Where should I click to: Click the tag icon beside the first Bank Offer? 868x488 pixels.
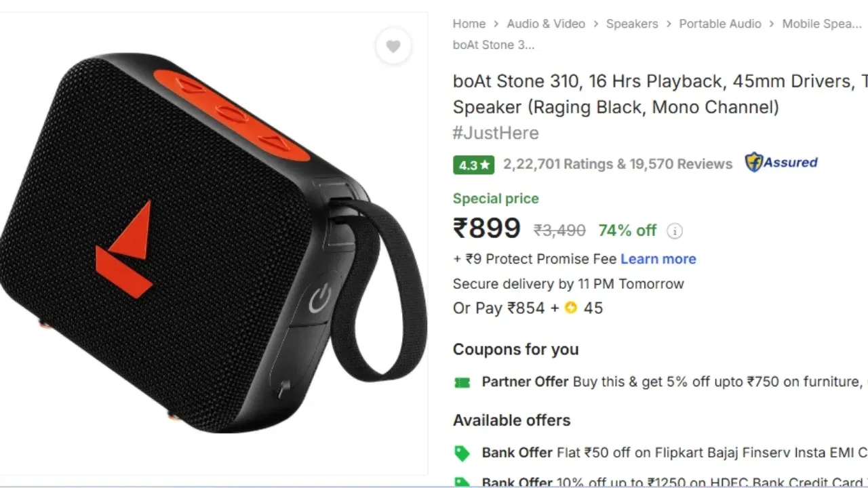(462, 453)
